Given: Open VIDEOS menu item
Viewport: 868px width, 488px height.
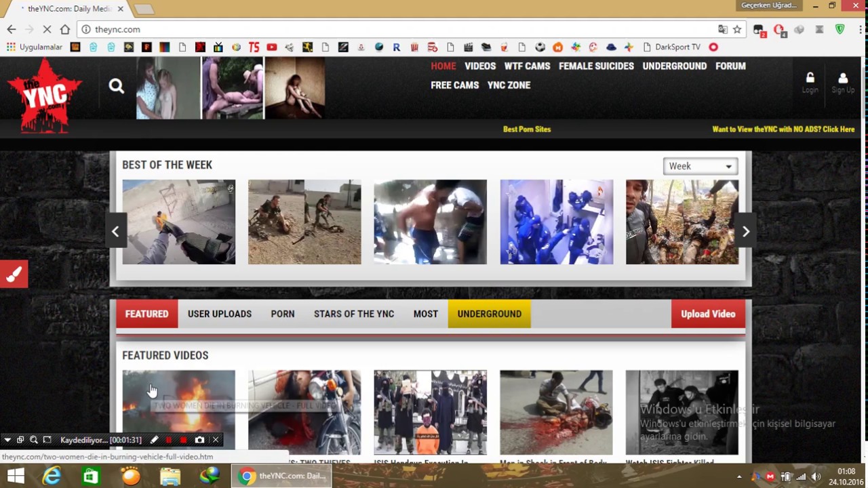Looking at the screenshot, I should pos(480,66).
